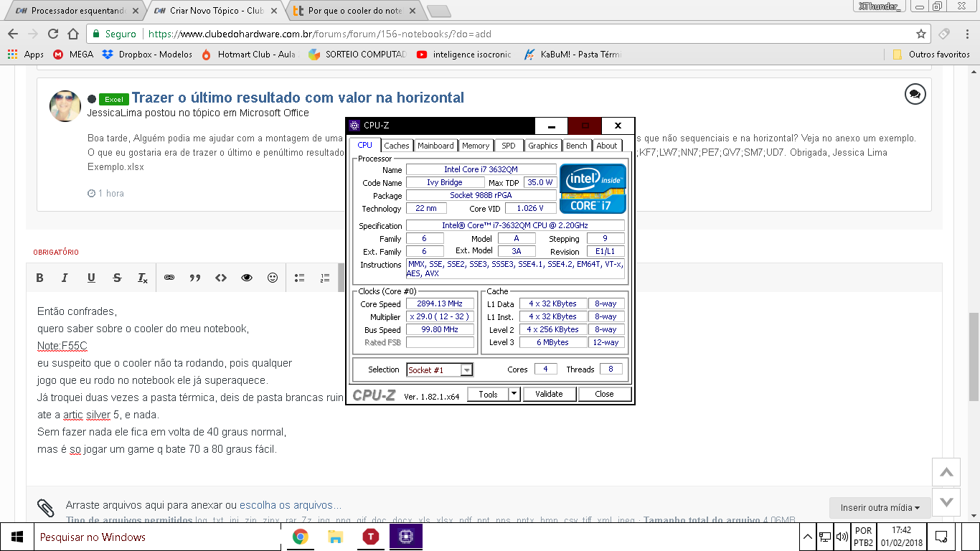Click the CPU-Z title bar icon
980x551 pixels.
tap(354, 126)
